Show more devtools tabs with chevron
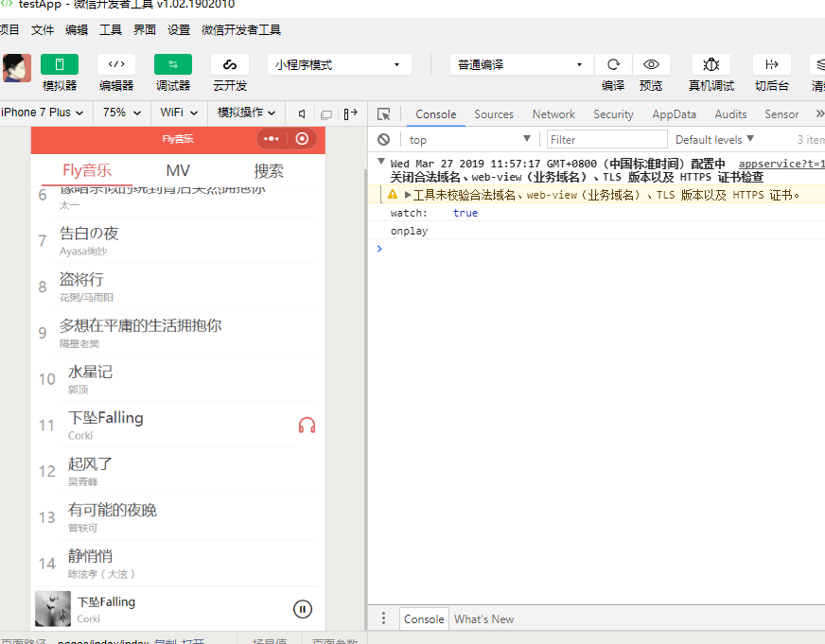825x644 pixels. (819, 113)
